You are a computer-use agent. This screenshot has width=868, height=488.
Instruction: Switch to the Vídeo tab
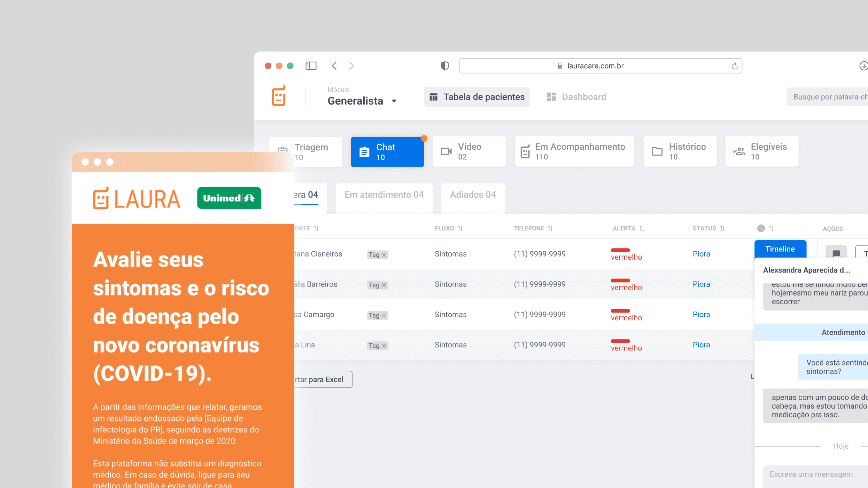(x=469, y=152)
